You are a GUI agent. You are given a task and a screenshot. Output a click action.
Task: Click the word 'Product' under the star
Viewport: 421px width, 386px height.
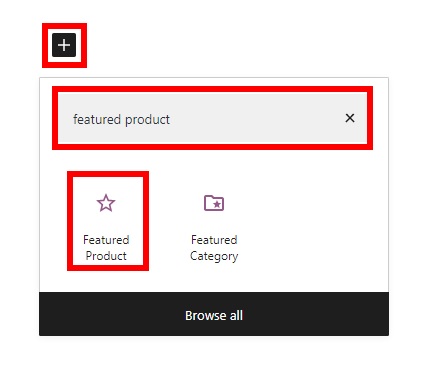(x=106, y=256)
